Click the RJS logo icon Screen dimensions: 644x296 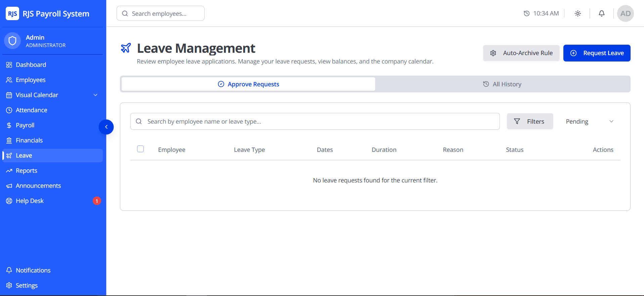click(x=12, y=14)
